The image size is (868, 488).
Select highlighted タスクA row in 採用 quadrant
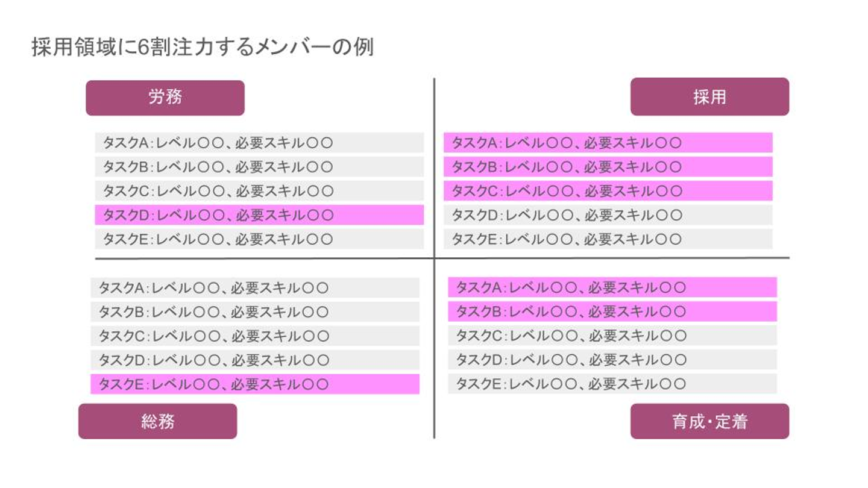tap(608, 143)
